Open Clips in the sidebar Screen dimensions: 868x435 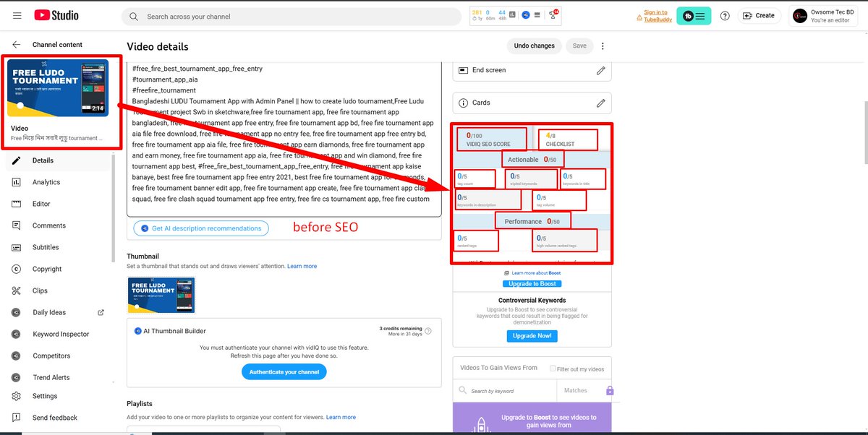click(x=56, y=290)
